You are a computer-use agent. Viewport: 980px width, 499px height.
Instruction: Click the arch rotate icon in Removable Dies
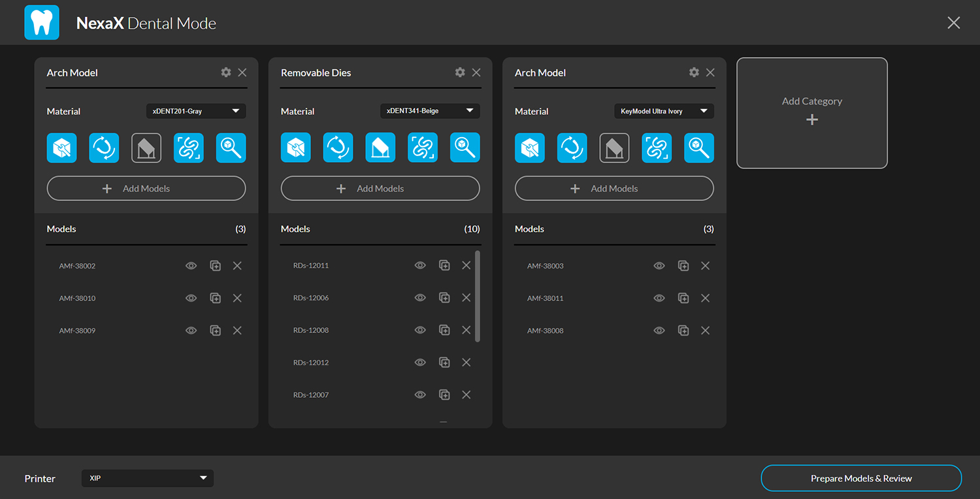(x=338, y=148)
